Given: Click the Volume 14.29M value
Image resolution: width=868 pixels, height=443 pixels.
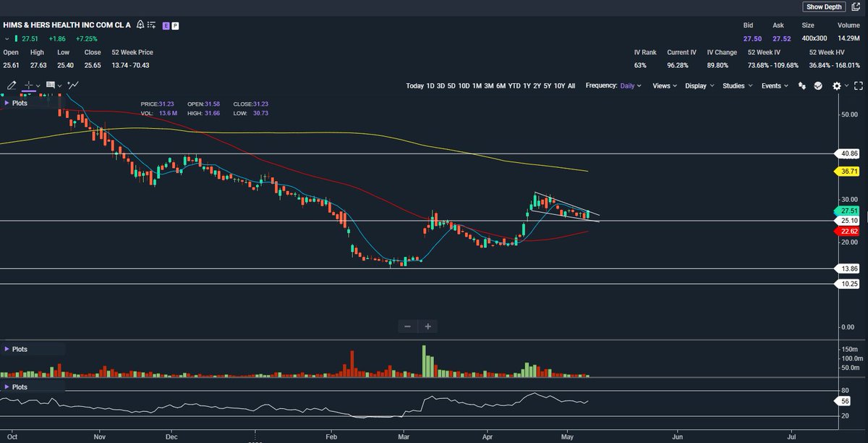Looking at the screenshot, I should click(848, 38).
